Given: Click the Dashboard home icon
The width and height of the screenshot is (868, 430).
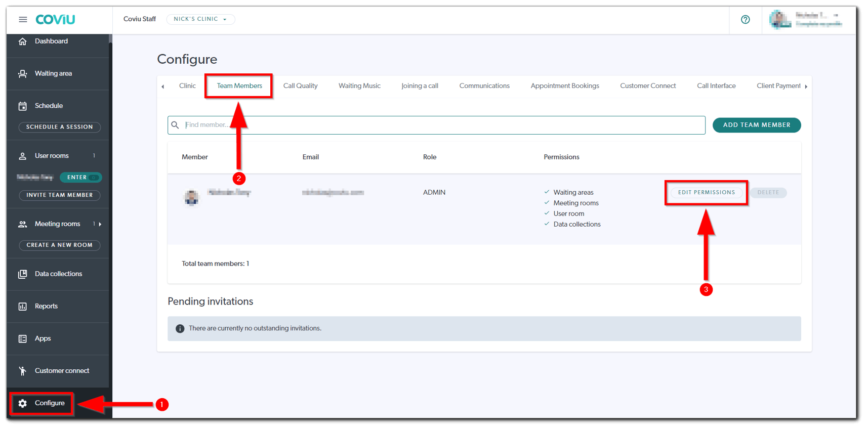Looking at the screenshot, I should [x=23, y=41].
